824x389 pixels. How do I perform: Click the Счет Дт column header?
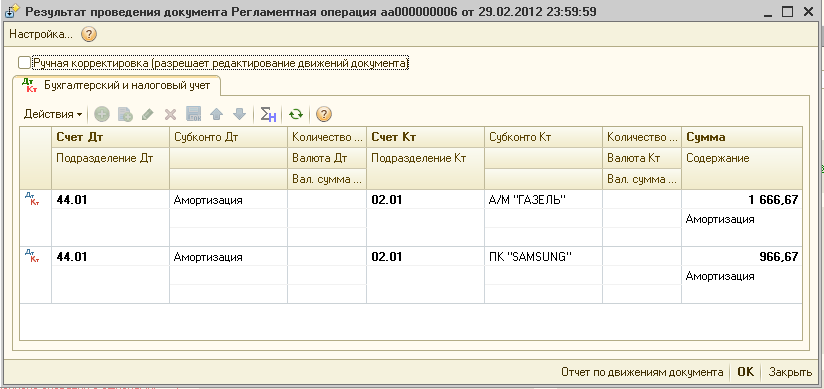(110, 137)
